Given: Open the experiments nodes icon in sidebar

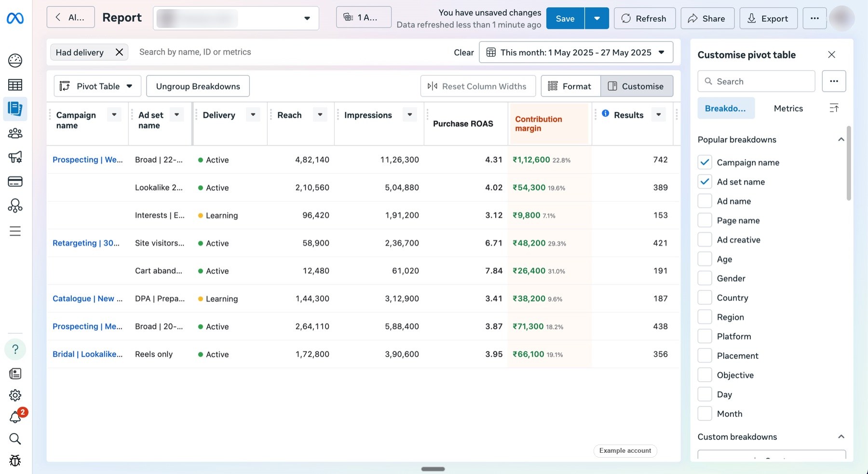Looking at the screenshot, I should [x=15, y=206].
